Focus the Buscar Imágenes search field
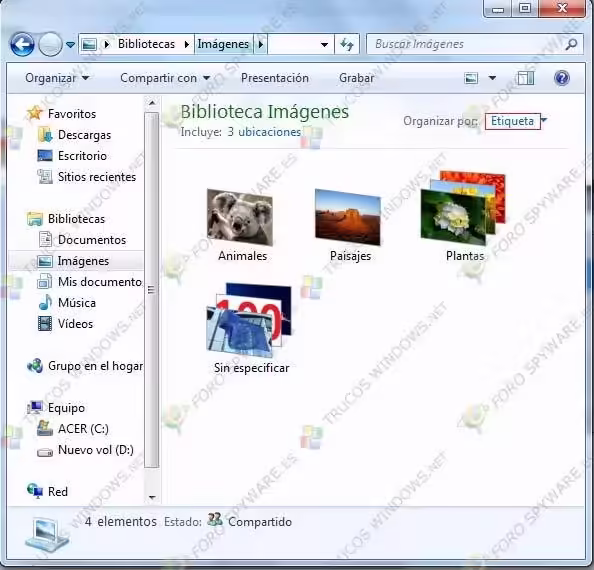Image resolution: width=594 pixels, height=570 pixels. click(475, 44)
